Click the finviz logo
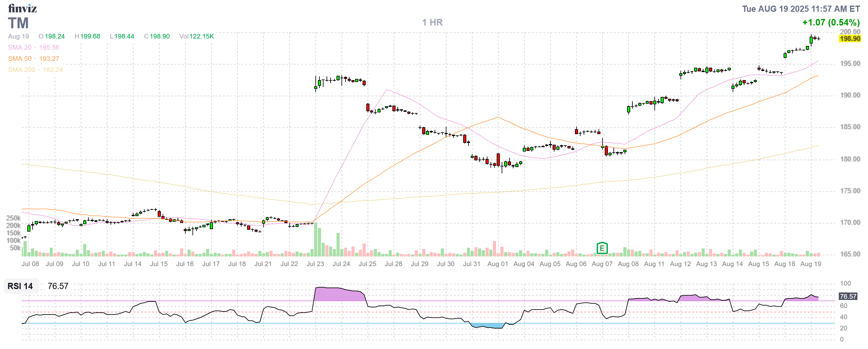Screen dimensions: 868x349 (22, 8)
